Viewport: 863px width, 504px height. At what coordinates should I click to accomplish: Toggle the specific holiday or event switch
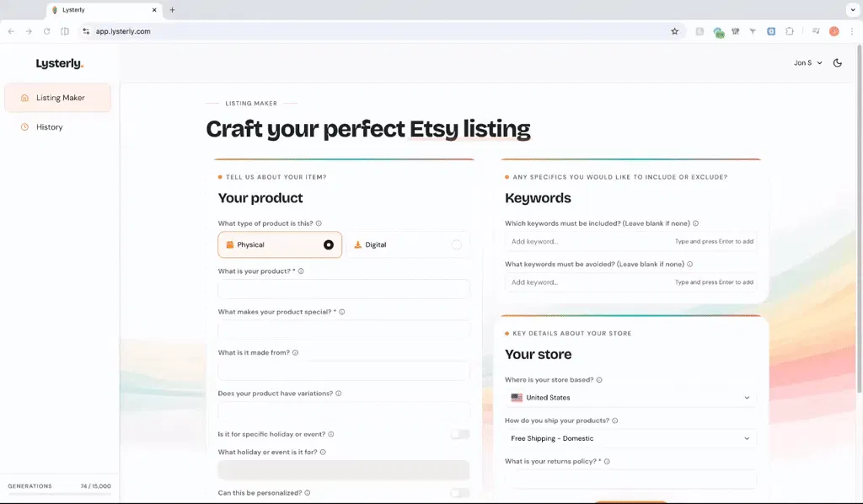point(460,434)
